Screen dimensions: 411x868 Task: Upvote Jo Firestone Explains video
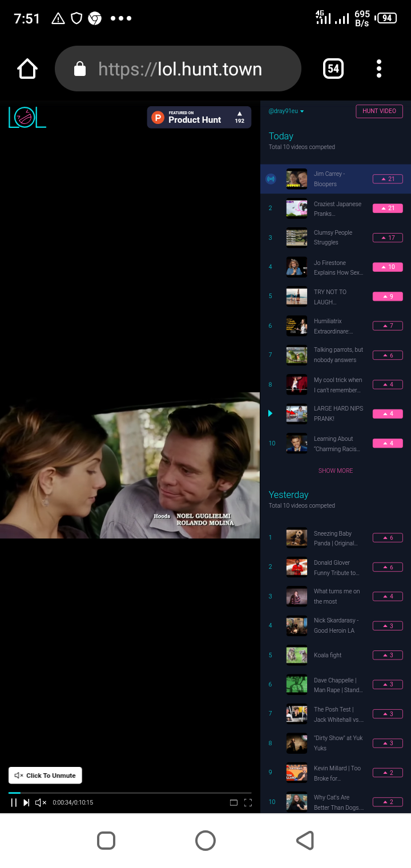point(388,267)
